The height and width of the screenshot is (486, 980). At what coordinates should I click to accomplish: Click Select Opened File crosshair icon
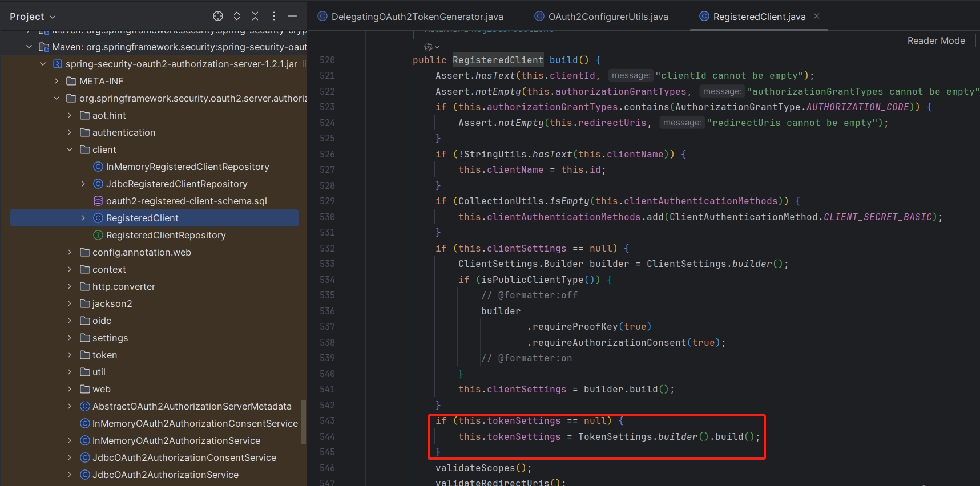point(218,16)
